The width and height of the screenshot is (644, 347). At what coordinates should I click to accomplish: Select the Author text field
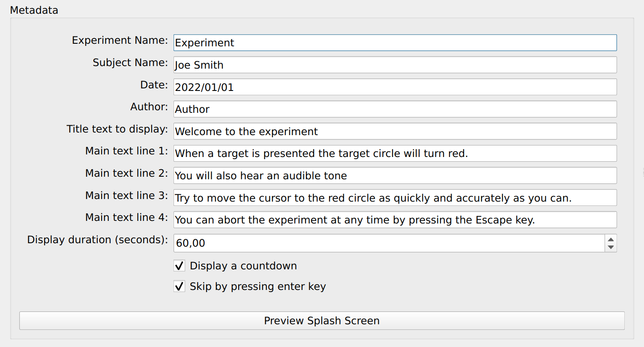tap(395, 109)
